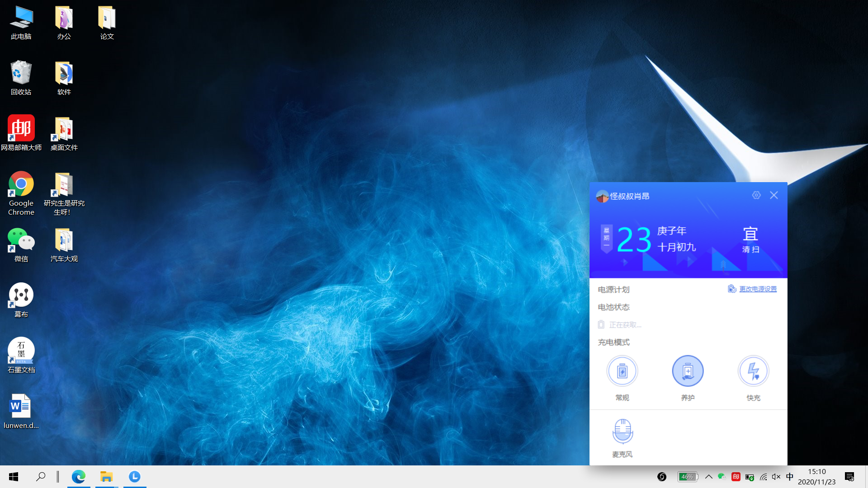
Task: Click the battery power tray icon
Action: tap(750, 477)
